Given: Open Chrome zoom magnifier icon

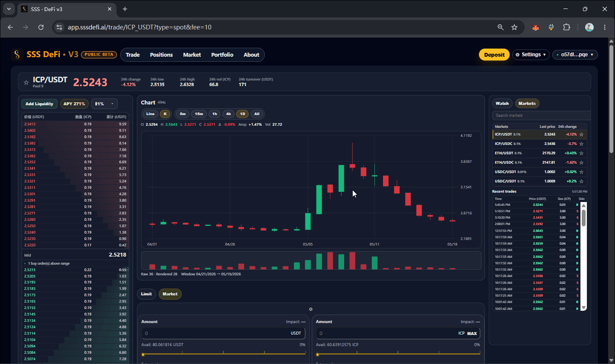Looking at the screenshot, I should click(501, 27).
